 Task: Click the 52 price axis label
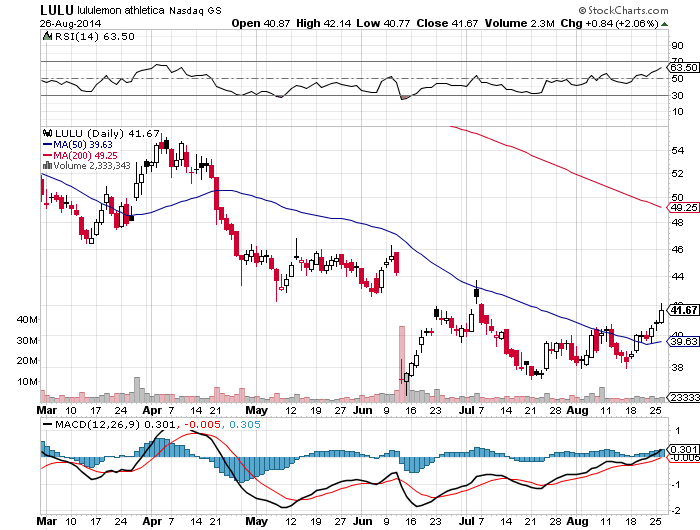pos(677,173)
